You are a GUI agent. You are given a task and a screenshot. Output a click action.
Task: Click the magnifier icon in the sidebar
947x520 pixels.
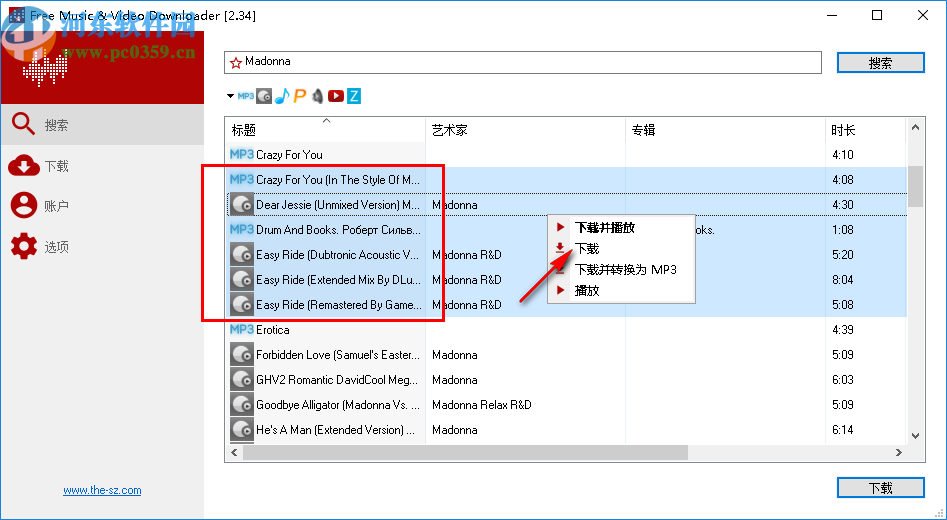24,124
